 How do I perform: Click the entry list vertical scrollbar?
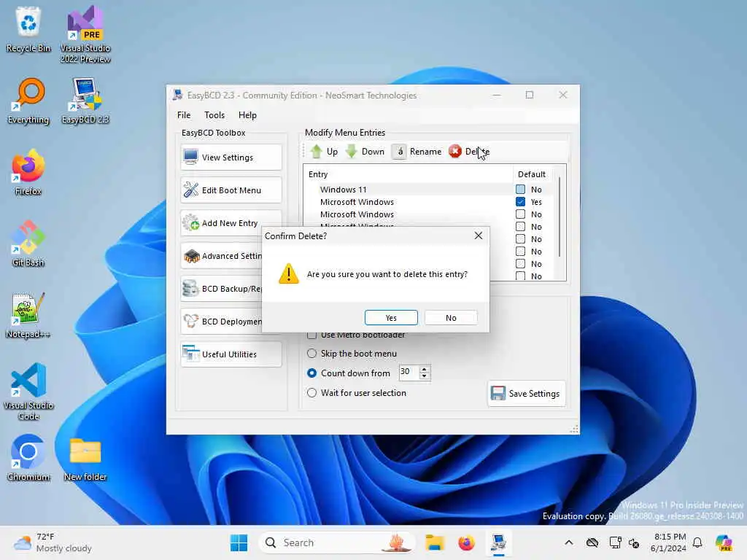(x=560, y=217)
